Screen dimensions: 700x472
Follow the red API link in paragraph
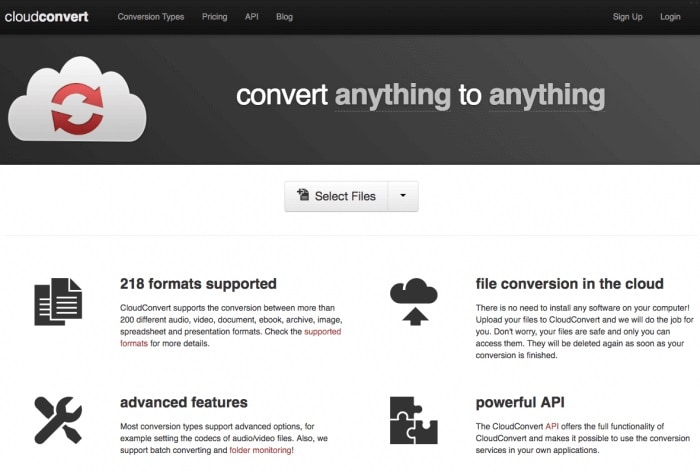(x=552, y=426)
